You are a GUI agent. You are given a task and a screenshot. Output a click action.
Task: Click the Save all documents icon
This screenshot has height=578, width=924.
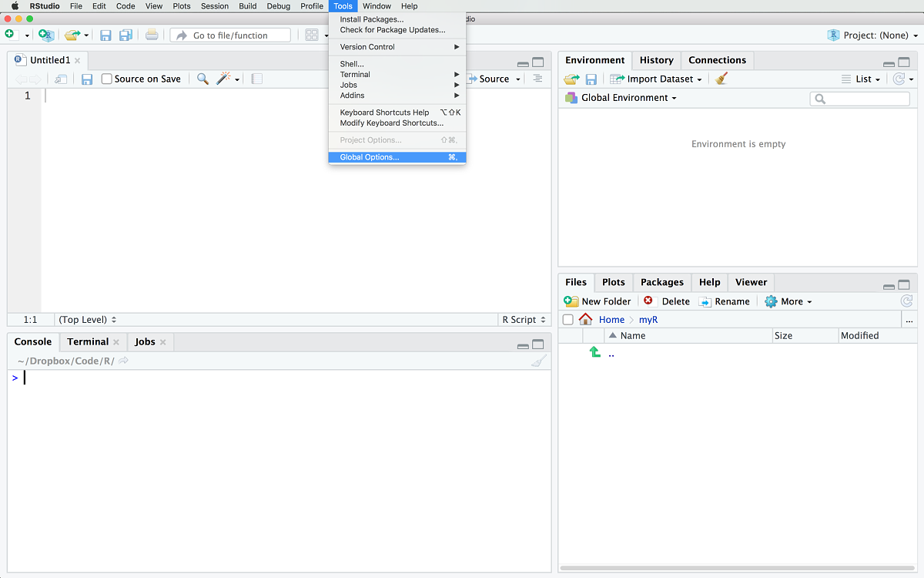click(126, 35)
